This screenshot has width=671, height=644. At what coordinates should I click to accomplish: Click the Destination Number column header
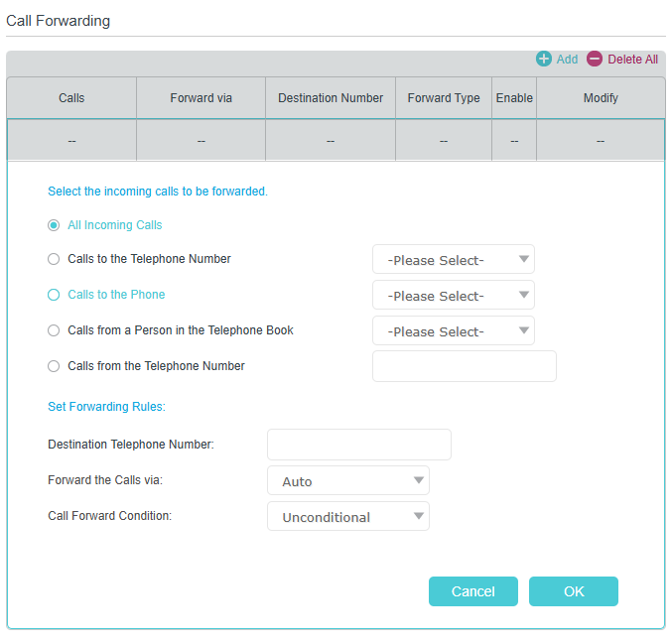[x=331, y=98]
